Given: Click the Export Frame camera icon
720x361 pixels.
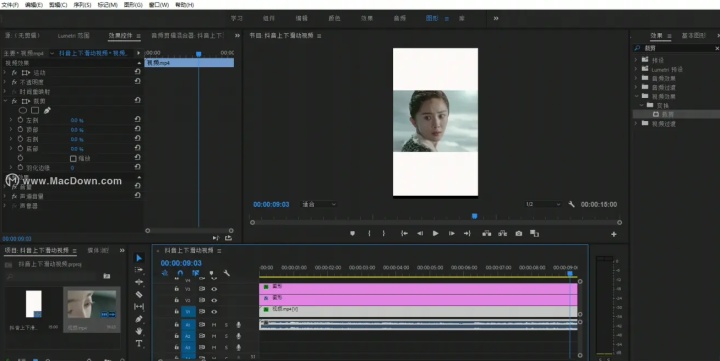Looking at the screenshot, I should tap(518, 233).
